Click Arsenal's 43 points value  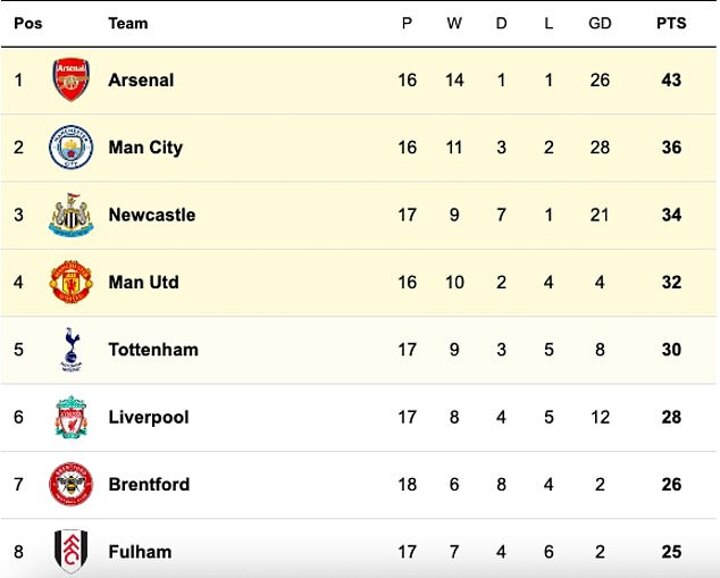coord(671,80)
